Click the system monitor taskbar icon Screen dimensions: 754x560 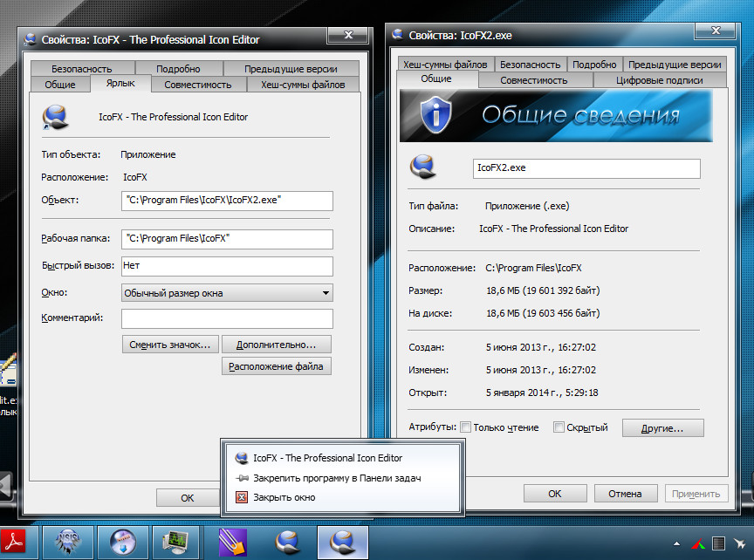176,543
